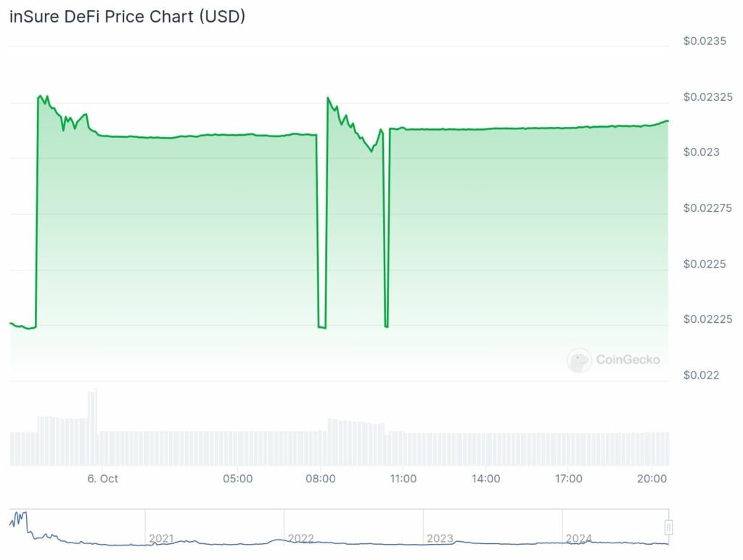743x560 pixels.
Task: Click the inSure DeFi Price Chart title
Action: (127, 17)
